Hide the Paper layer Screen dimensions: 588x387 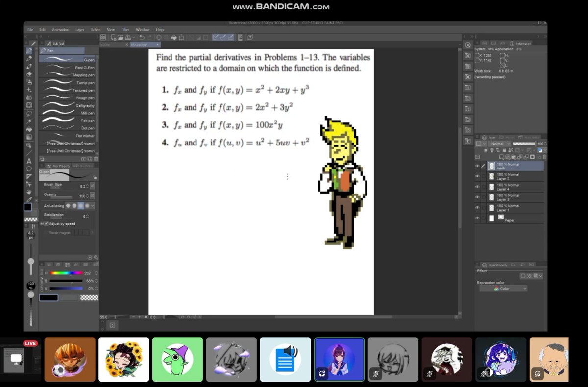[x=477, y=218]
